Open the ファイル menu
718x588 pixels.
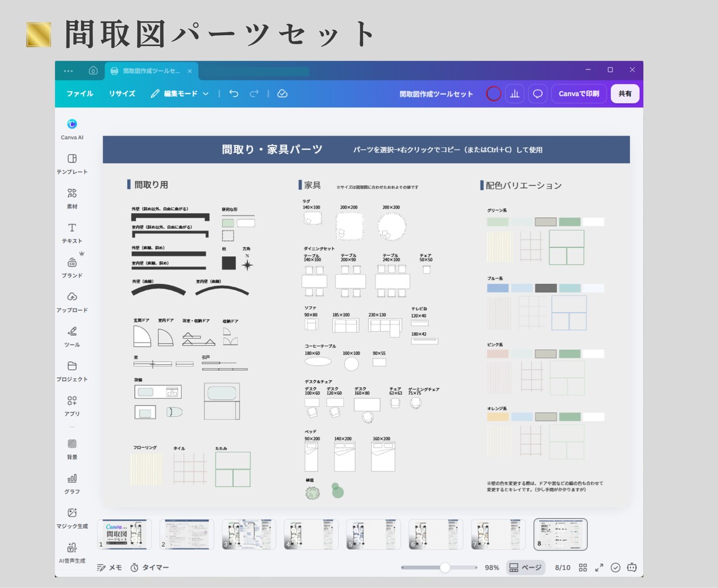pyautogui.click(x=80, y=94)
